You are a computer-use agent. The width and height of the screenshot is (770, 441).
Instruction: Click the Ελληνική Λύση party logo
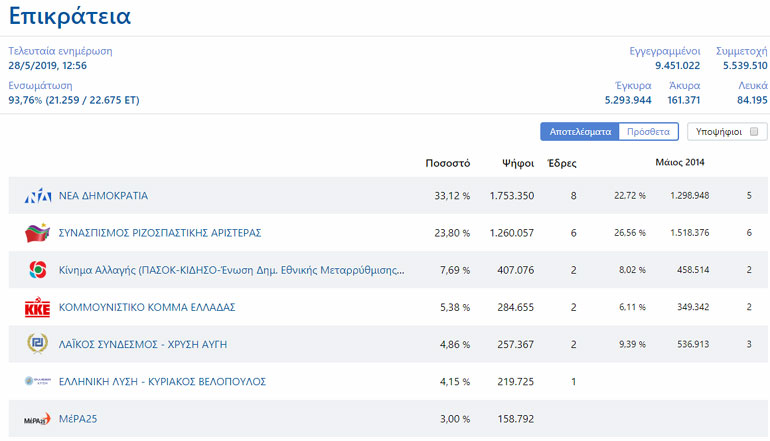37,381
